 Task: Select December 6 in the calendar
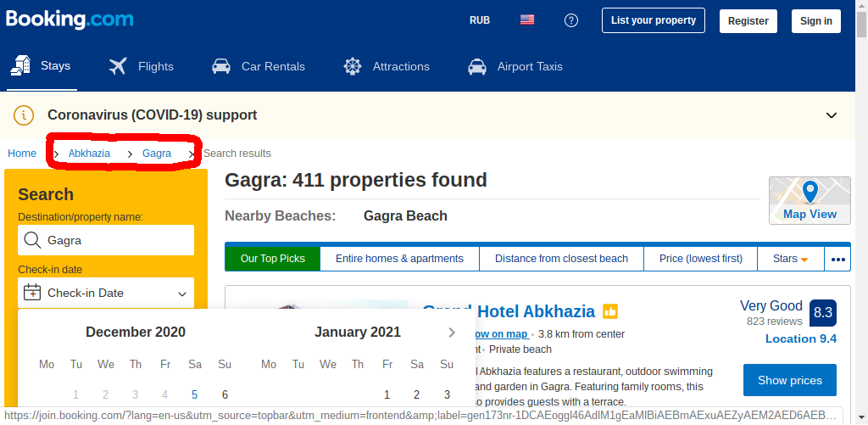click(225, 395)
